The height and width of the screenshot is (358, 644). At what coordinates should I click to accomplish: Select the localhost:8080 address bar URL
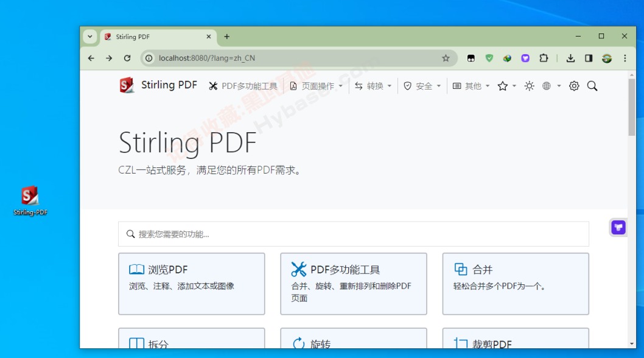(x=206, y=58)
